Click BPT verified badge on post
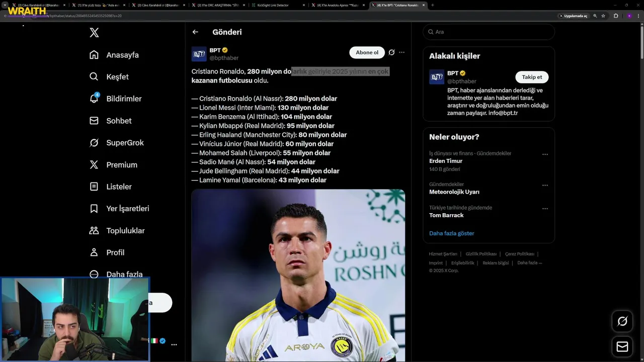Image resolution: width=644 pixels, height=362 pixels. pos(225,50)
